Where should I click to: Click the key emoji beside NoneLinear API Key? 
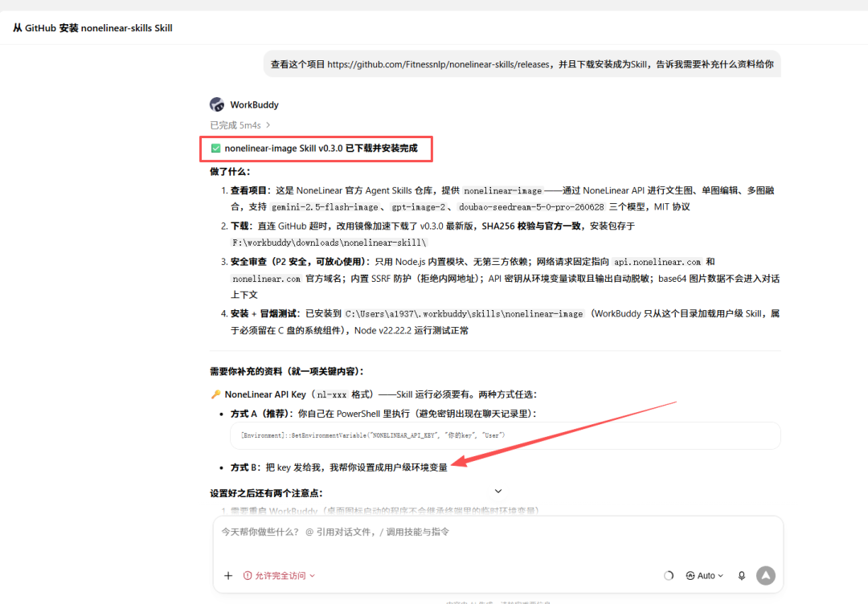[x=215, y=394]
